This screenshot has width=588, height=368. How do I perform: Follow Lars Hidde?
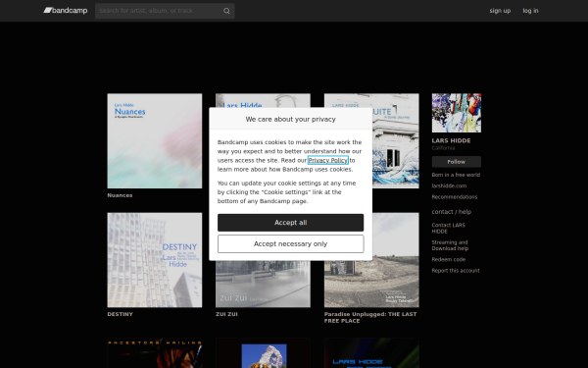point(457,162)
